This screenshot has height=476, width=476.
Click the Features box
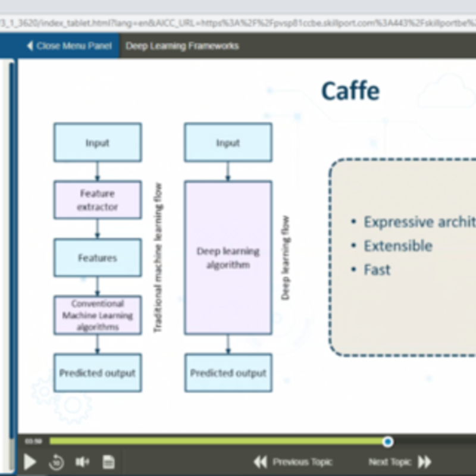(98, 258)
